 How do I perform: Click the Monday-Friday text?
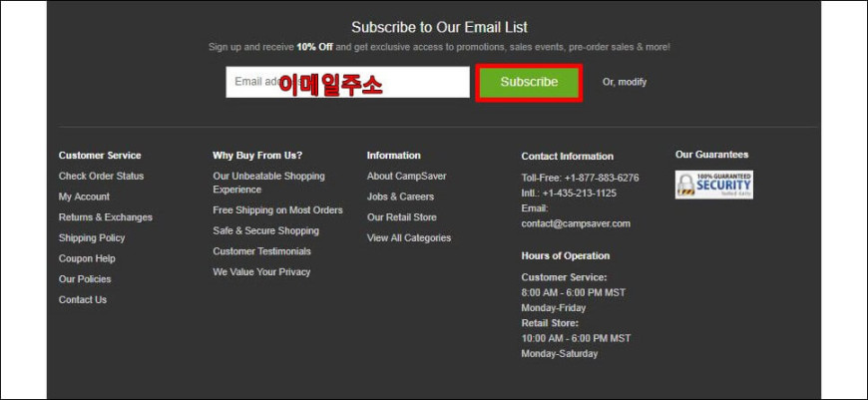(x=554, y=307)
